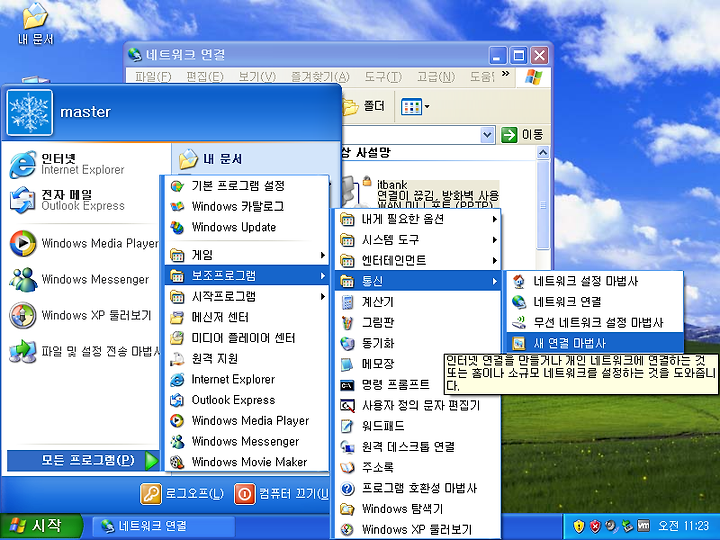Show more menu items chevron
The width and height of the screenshot is (720, 540).
(x=506, y=74)
